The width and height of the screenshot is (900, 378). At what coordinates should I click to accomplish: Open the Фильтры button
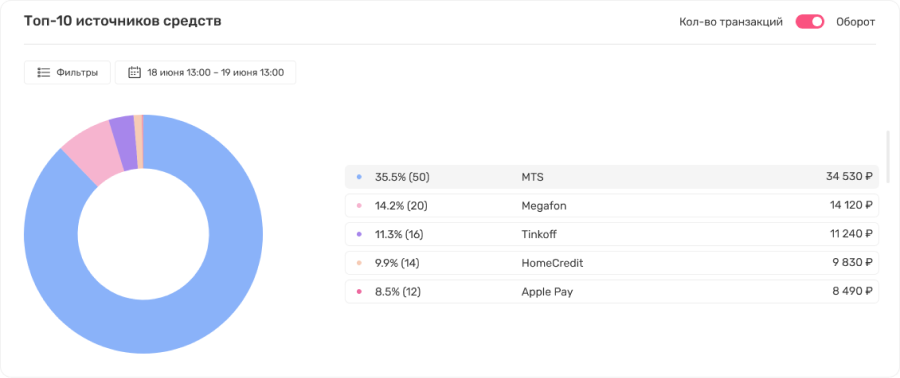67,73
